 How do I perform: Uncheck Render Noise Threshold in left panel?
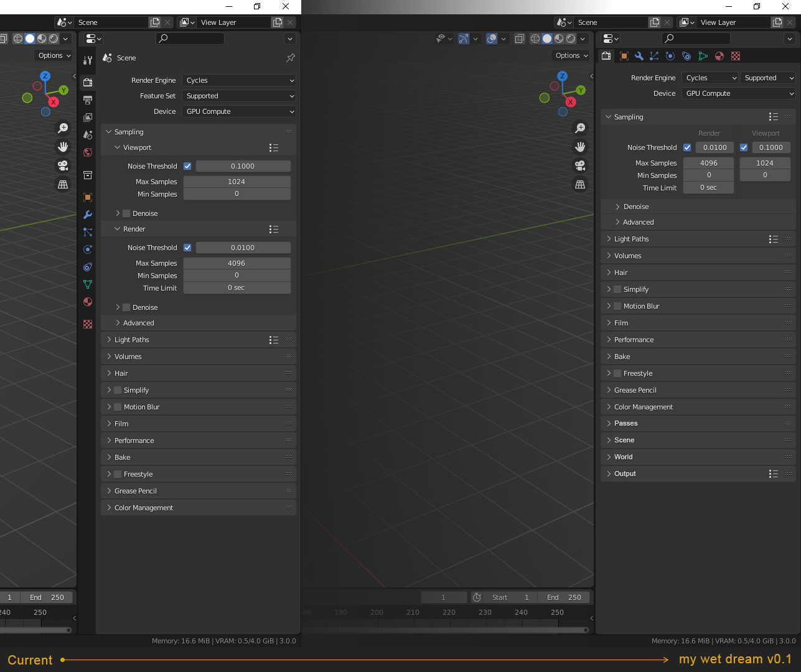pos(187,248)
